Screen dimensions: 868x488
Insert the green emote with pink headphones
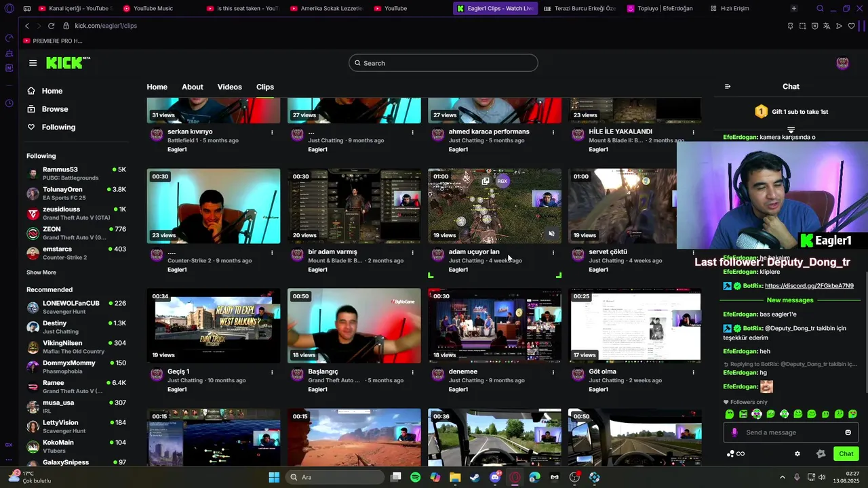tap(757, 413)
